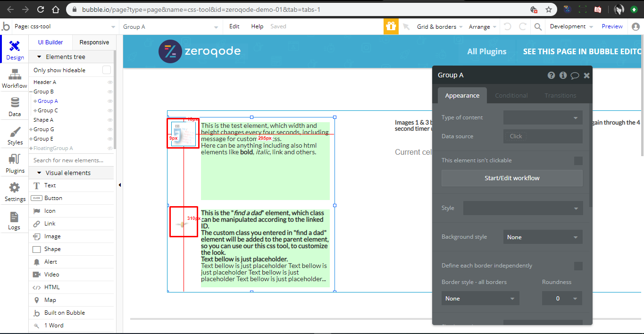This screenshot has width=644, height=334.
Task: Open the Type of content dropdown
Action: pyautogui.click(x=543, y=117)
